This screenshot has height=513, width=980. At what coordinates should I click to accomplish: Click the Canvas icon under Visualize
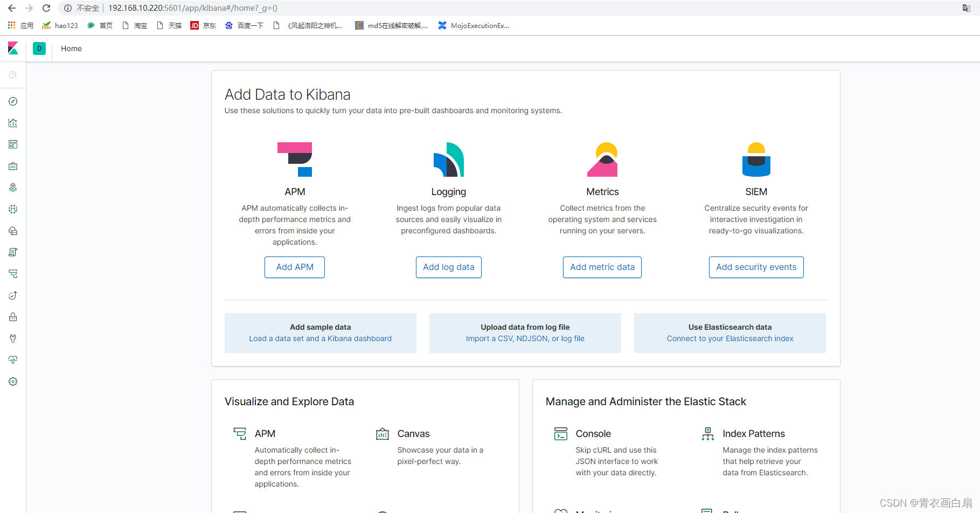click(383, 434)
